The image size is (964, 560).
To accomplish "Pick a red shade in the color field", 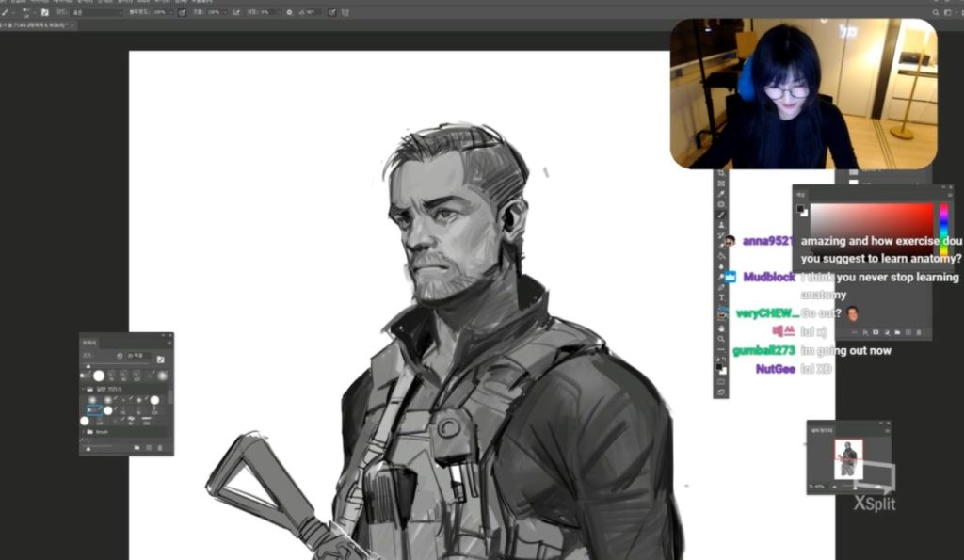I will [904, 216].
